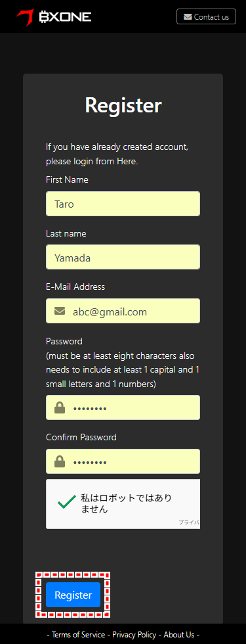Select the Password input field
Image resolution: width=246 pixels, height=644 pixels.
click(x=123, y=407)
